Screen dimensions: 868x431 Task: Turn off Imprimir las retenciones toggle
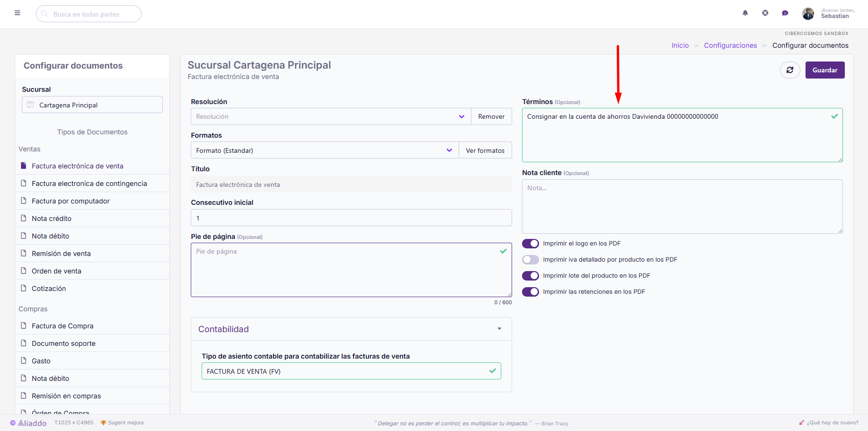pos(530,292)
